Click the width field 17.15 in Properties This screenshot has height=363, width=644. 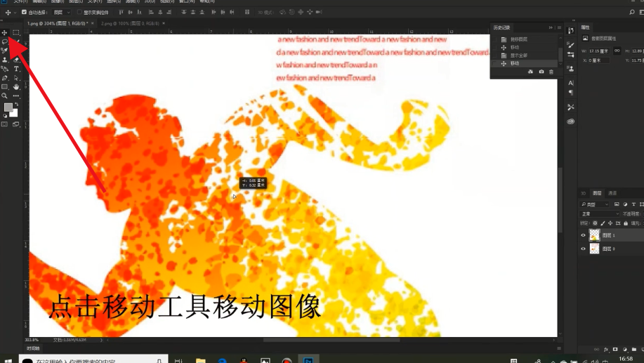599,51
